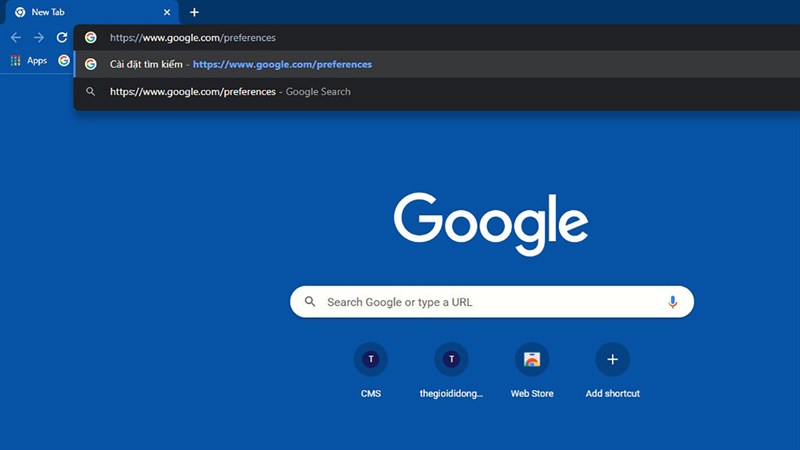
Task: Start voice search with microphone icon
Action: [x=672, y=302]
